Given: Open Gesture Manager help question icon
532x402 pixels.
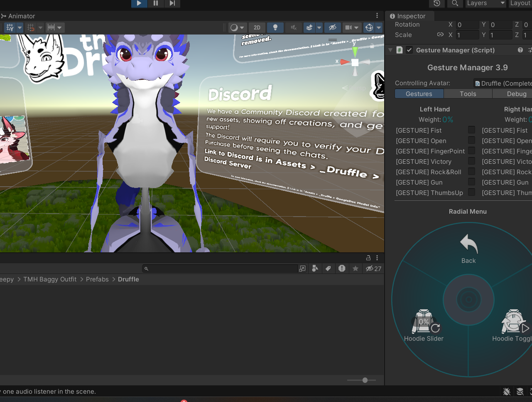Looking at the screenshot, I should coord(520,50).
